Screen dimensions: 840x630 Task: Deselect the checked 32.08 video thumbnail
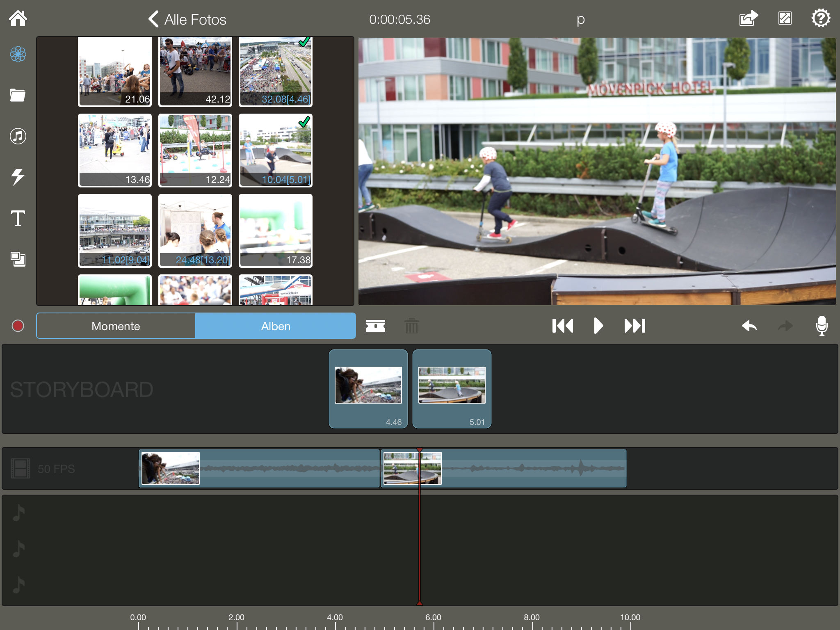(x=275, y=71)
